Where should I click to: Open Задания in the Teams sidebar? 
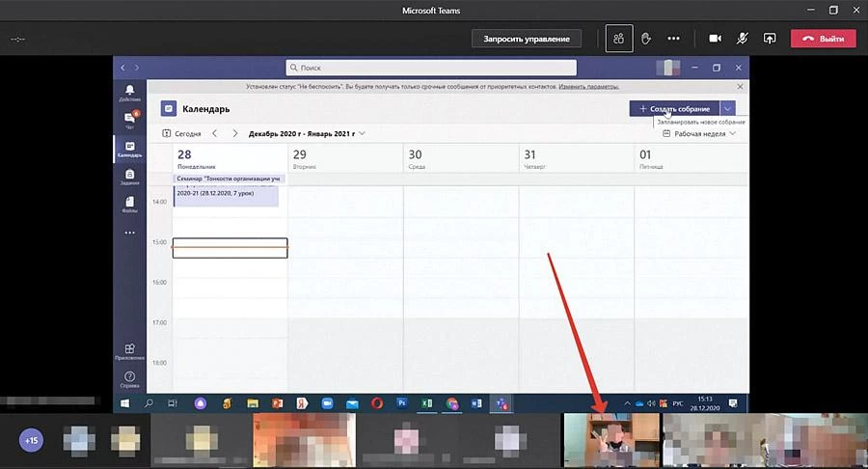click(129, 177)
